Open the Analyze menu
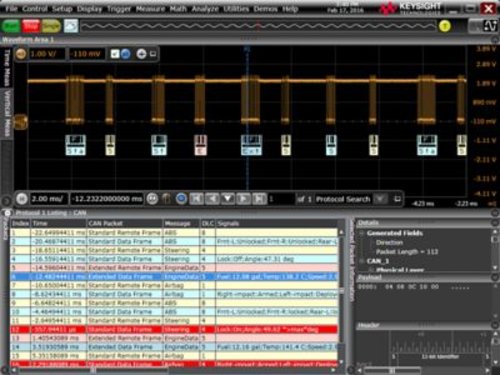 click(x=205, y=9)
